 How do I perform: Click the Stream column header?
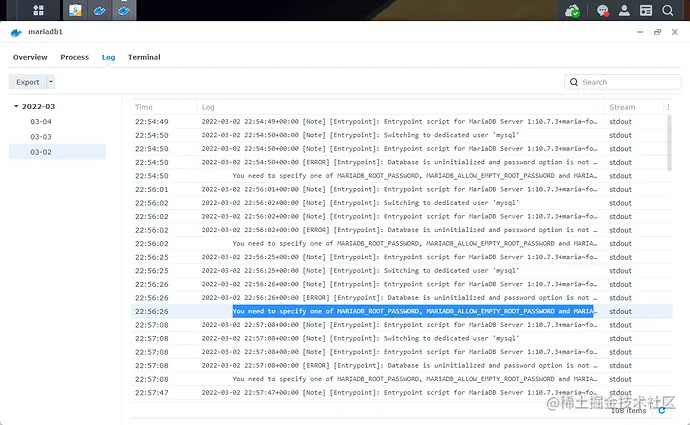pyautogui.click(x=634, y=107)
